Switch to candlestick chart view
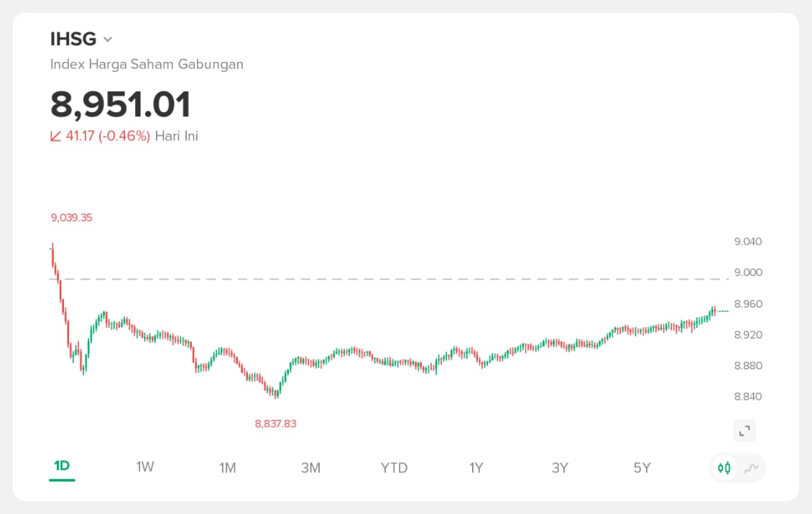Screen dimensions: 812x514 click(724, 469)
